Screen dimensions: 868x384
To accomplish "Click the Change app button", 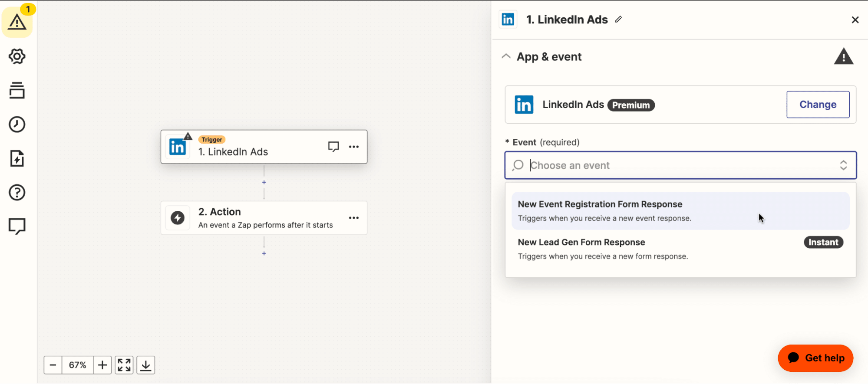I will pos(818,105).
